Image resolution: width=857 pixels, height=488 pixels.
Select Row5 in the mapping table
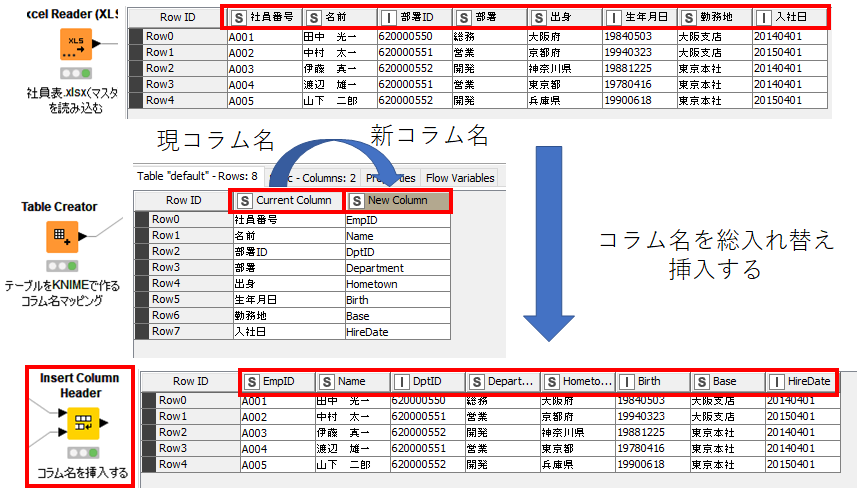click(184, 300)
